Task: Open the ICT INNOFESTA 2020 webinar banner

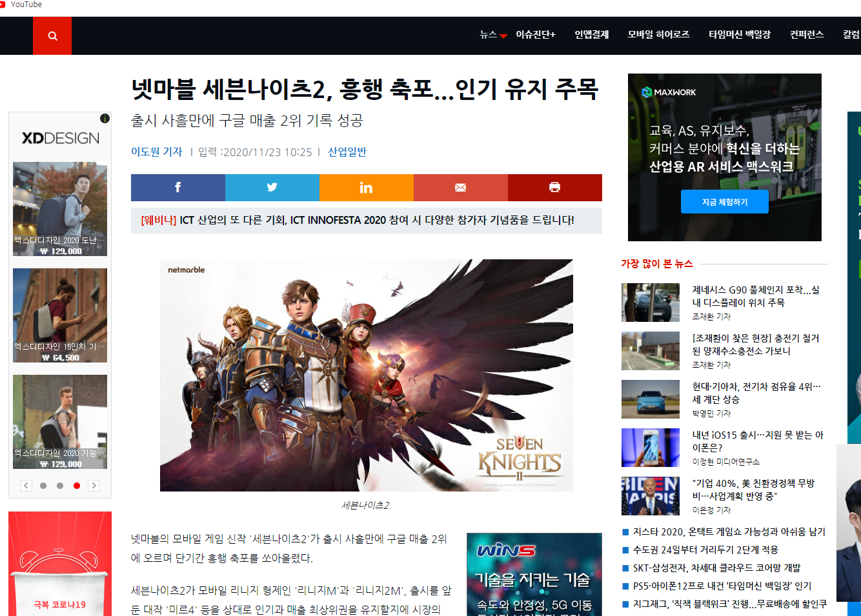Action: click(x=367, y=221)
